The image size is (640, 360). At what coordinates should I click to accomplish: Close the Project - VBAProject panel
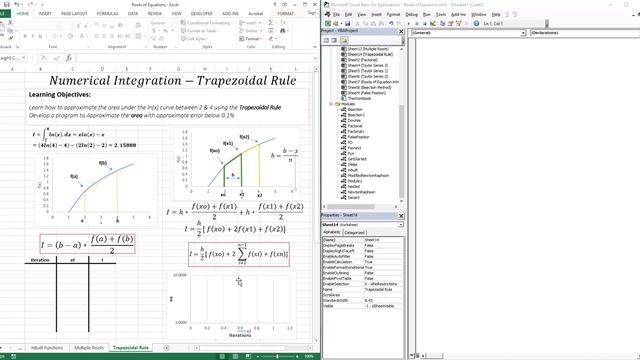tap(401, 31)
